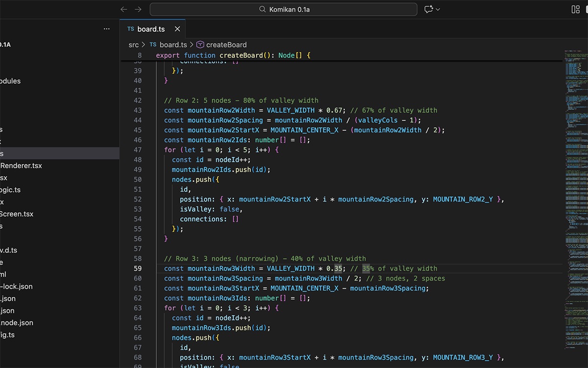This screenshot has height=368, width=588.
Task: Open the Copilot chat icon
Action: 429,9
